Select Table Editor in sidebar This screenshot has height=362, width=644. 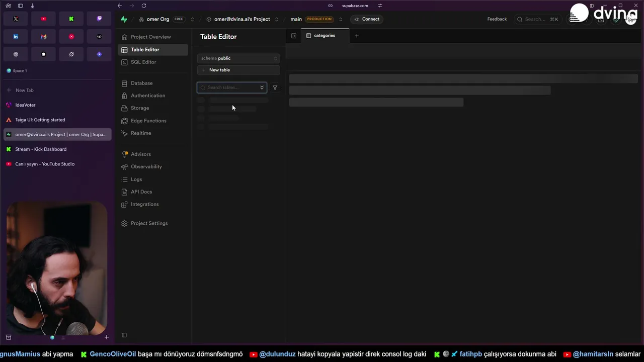153,50
